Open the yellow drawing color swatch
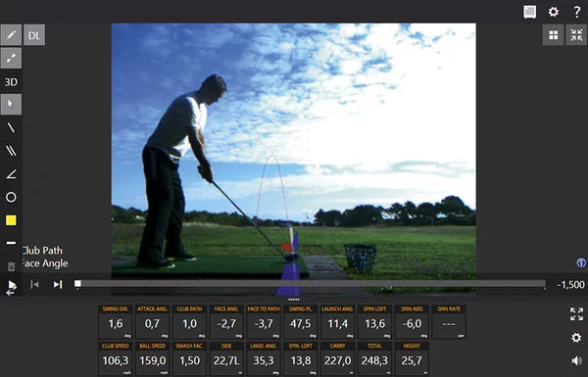This screenshot has height=377, width=588. click(x=11, y=220)
